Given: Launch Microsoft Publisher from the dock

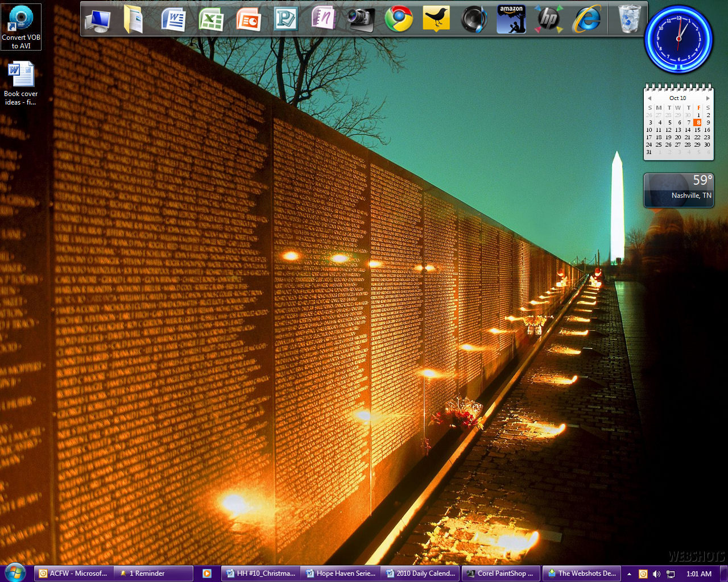Looking at the screenshot, I should pos(286,20).
